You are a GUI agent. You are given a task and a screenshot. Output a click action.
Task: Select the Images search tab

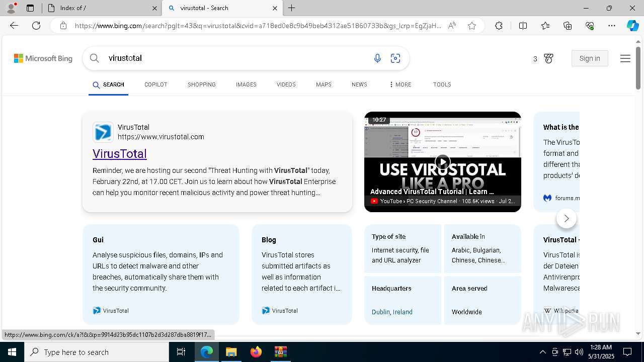point(246,84)
